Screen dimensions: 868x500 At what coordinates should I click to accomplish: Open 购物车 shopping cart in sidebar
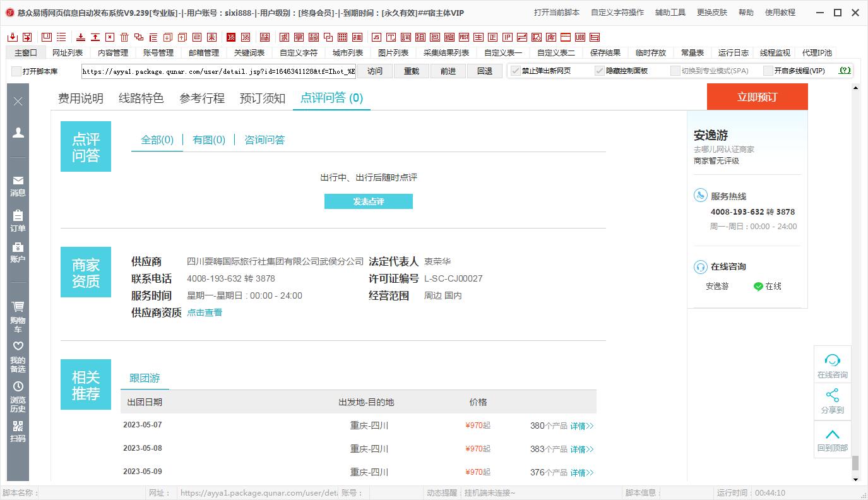(18, 317)
